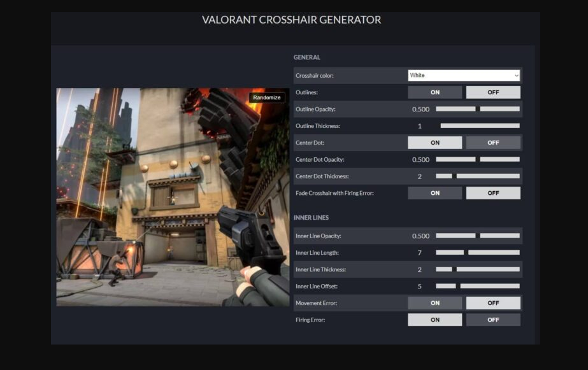Viewport: 588px width, 370px height.
Task: Click the Inner Line Length slider
Action: [x=478, y=253]
